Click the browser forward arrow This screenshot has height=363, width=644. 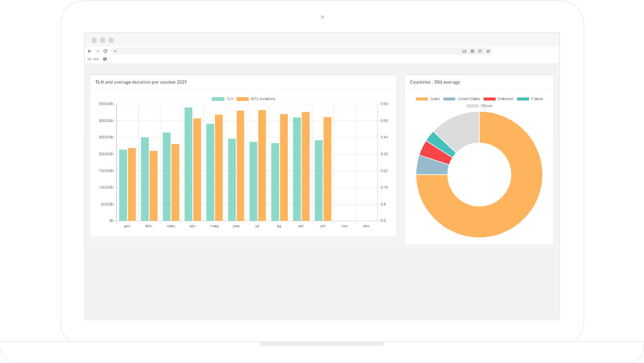tap(97, 51)
